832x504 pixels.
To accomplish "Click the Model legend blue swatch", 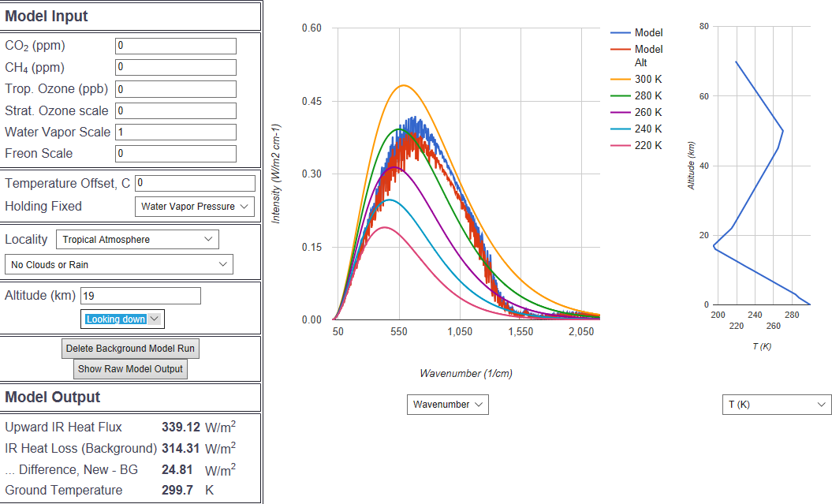I will (620, 33).
